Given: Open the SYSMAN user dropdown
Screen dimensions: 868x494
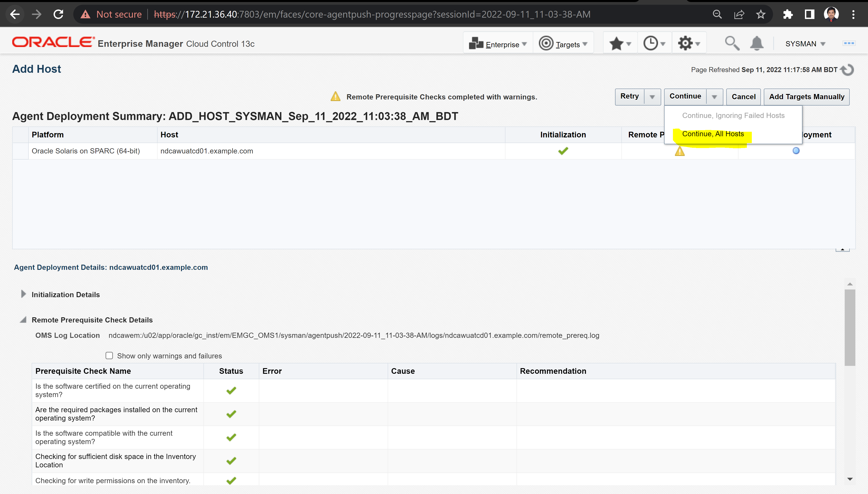Looking at the screenshot, I should click(x=805, y=44).
